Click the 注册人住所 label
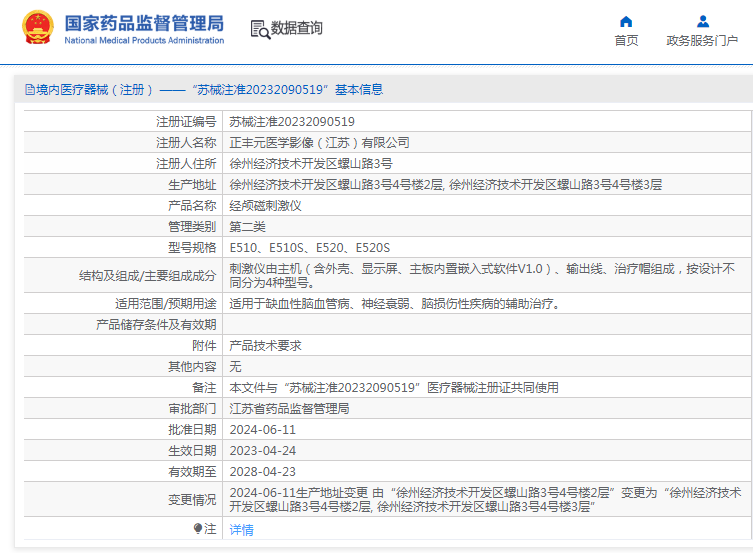 click(x=186, y=164)
